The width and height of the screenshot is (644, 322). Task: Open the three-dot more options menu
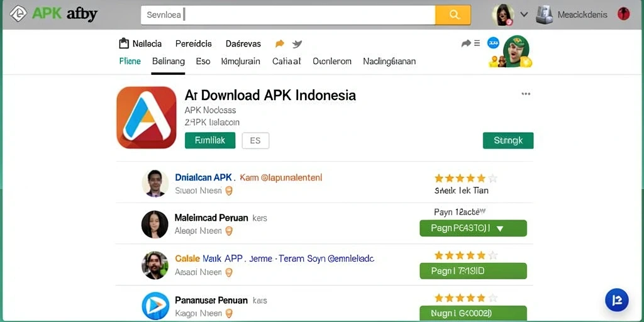(x=526, y=94)
